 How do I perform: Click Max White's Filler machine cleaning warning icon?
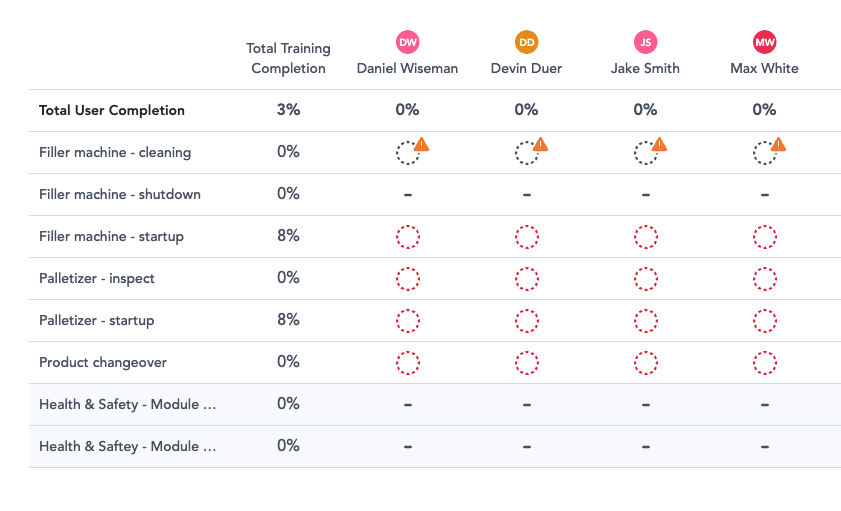(x=778, y=145)
